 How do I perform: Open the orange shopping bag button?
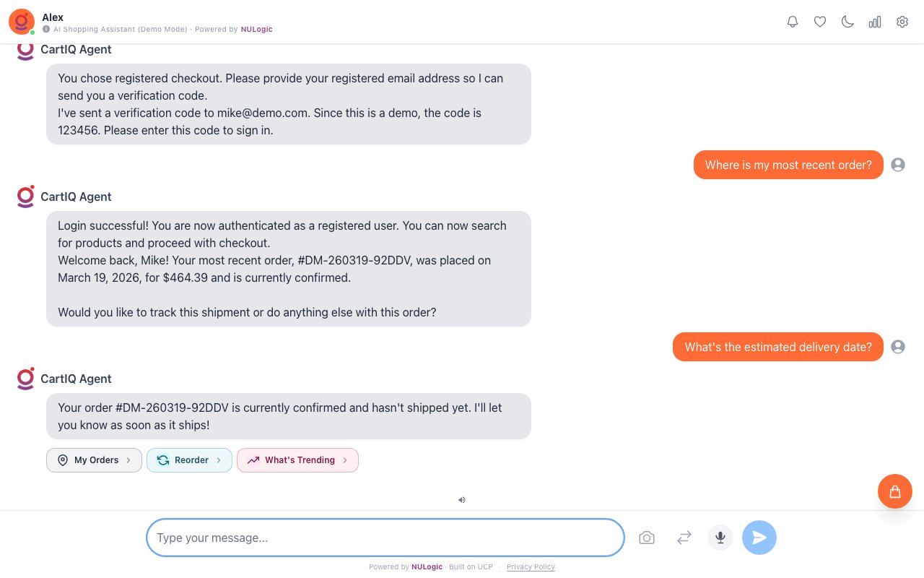coord(895,491)
